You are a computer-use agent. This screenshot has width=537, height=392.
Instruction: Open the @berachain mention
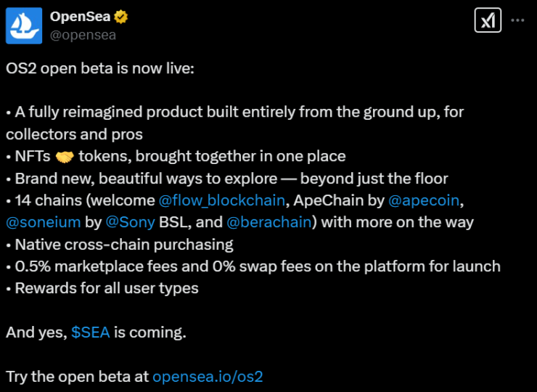coord(269,222)
